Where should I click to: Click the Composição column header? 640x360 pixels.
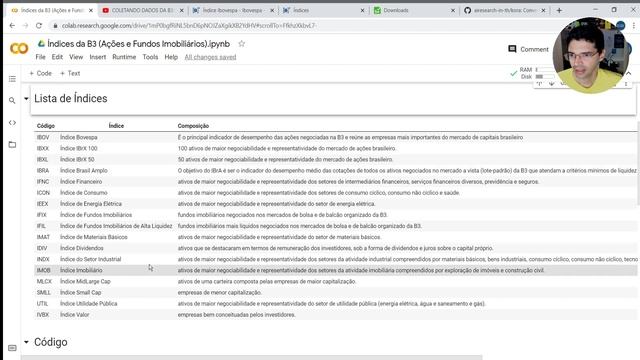point(193,126)
